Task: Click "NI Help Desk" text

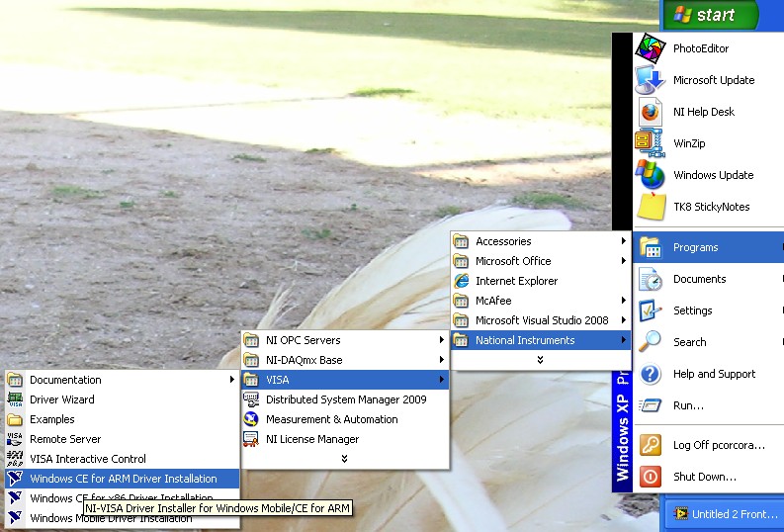Action: pyautogui.click(x=704, y=112)
